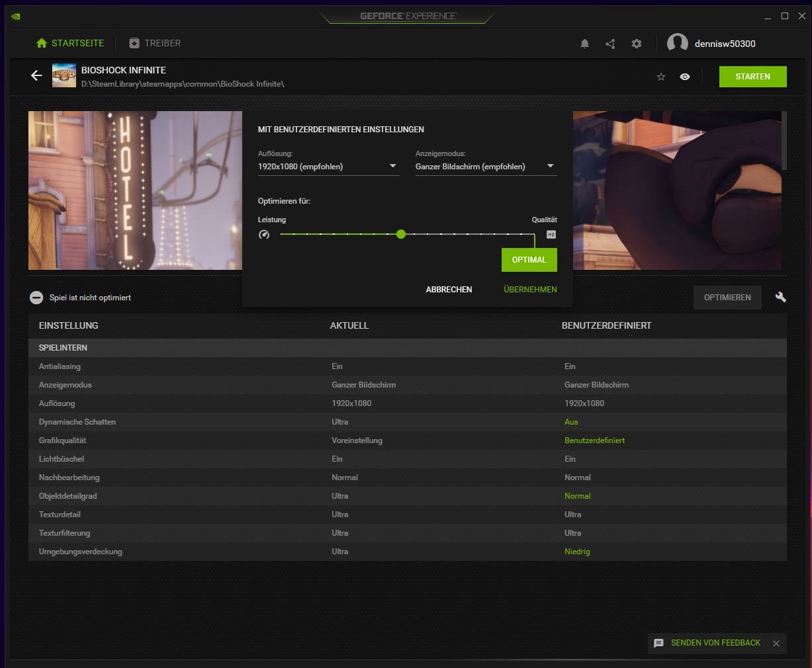812x668 pixels.
Task: Expand the Anzeigemodus dropdown
Action: click(486, 167)
